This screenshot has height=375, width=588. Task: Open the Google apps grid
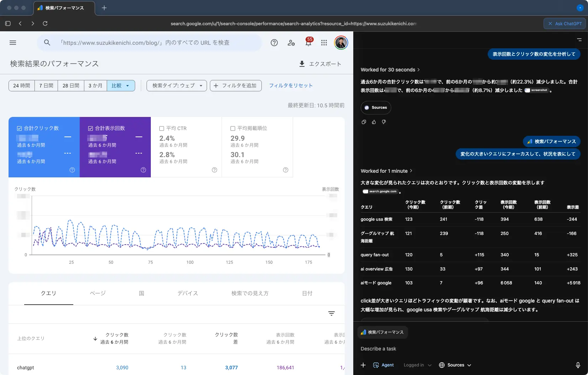click(324, 43)
